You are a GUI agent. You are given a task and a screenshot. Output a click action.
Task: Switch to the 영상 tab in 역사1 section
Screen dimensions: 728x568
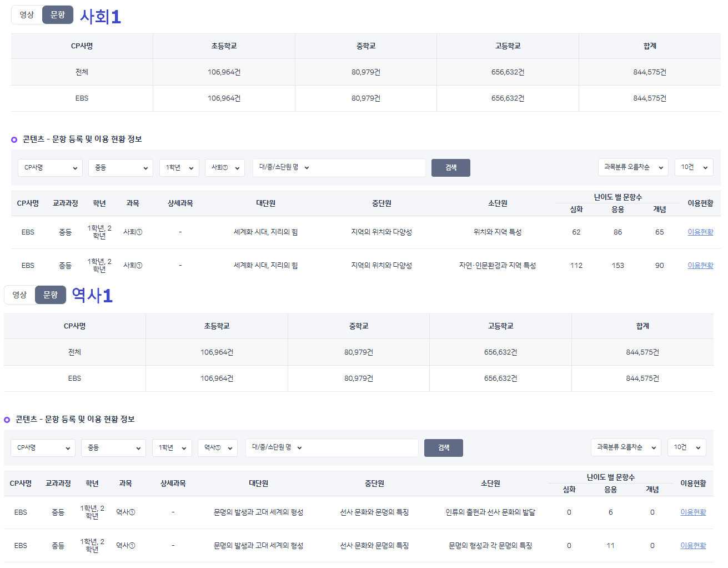pos(19,295)
